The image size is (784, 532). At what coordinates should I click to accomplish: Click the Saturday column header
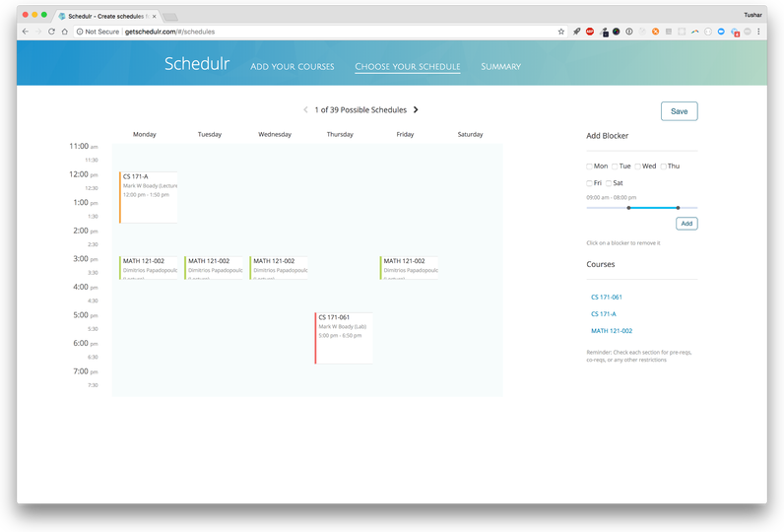point(470,135)
